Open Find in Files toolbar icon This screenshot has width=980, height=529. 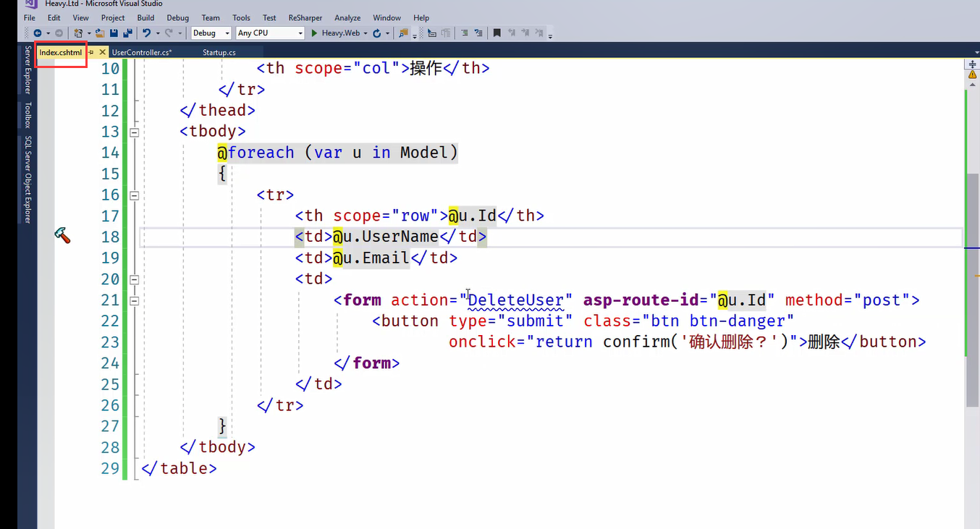403,33
